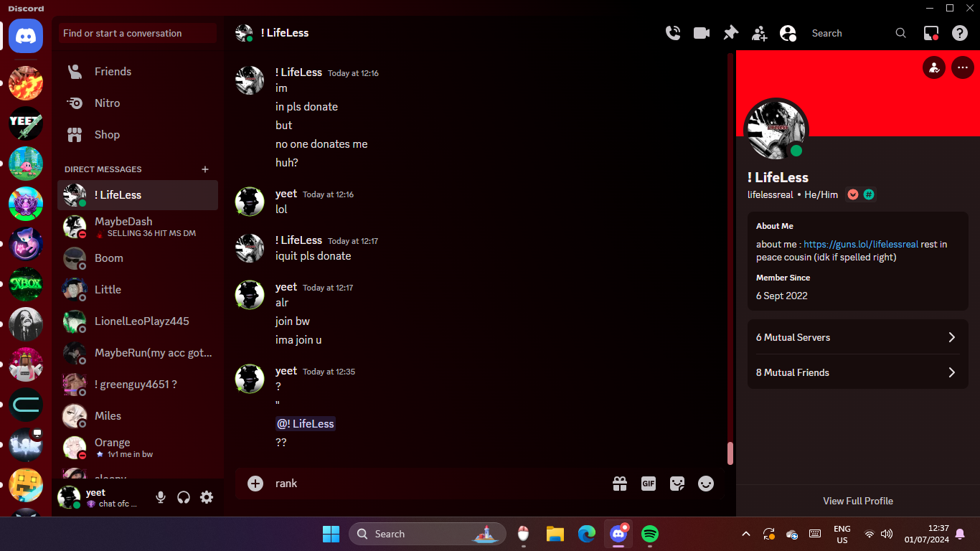This screenshot has width=980, height=551.
Task: Open LionelLeoPlayz445 direct message
Action: tap(138, 321)
